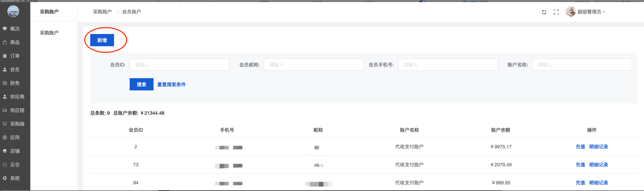The width and height of the screenshot is (644, 191).
Task: Click the 搜索 search button
Action: coord(141,84)
